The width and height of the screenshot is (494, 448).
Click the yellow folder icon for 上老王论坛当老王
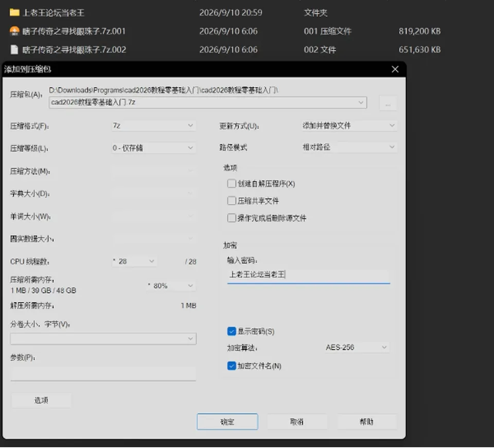click(x=14, y=12)
